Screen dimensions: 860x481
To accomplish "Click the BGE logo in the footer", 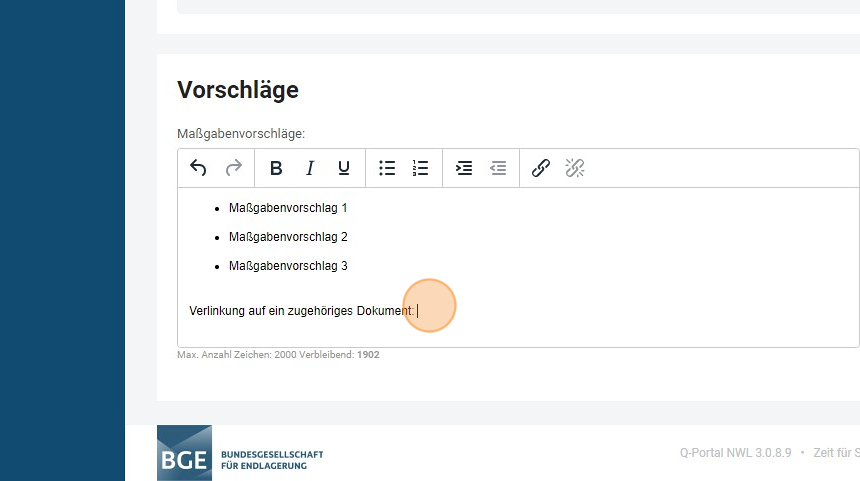I will [x=184, y=453].
